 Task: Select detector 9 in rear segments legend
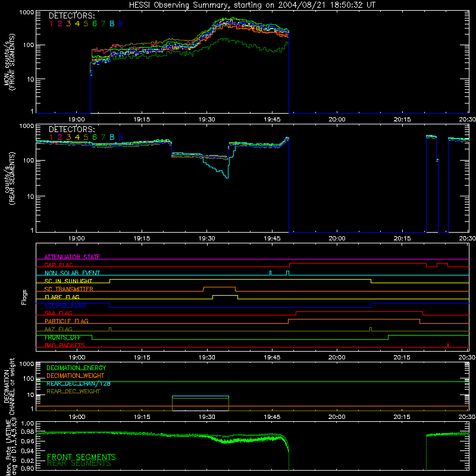click(x=121, y=137)
